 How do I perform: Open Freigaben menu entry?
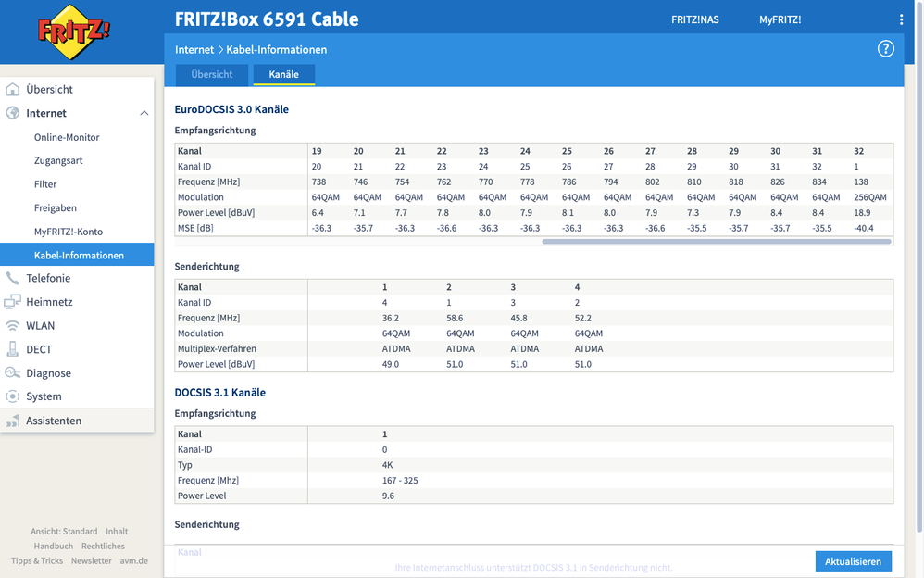point(56,208)
